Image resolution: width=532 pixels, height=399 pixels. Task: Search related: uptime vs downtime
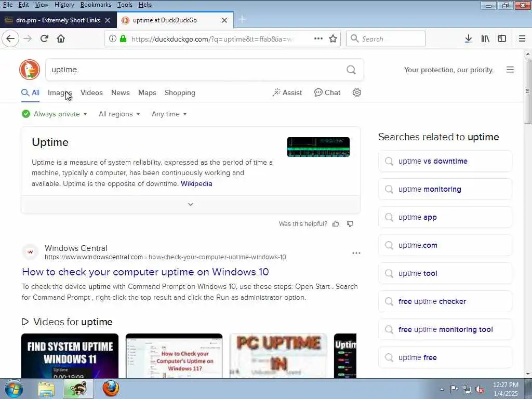(x=445, y=161)
